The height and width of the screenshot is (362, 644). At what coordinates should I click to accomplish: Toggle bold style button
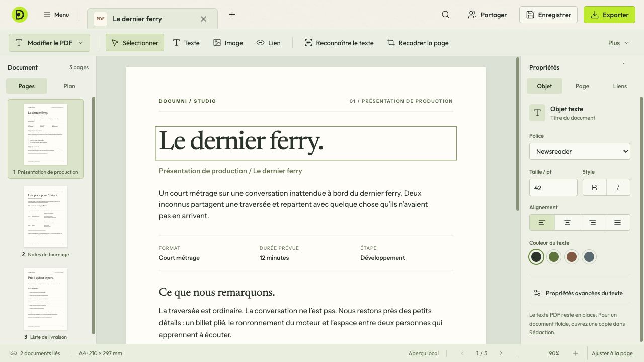click(x=594, y=188)
